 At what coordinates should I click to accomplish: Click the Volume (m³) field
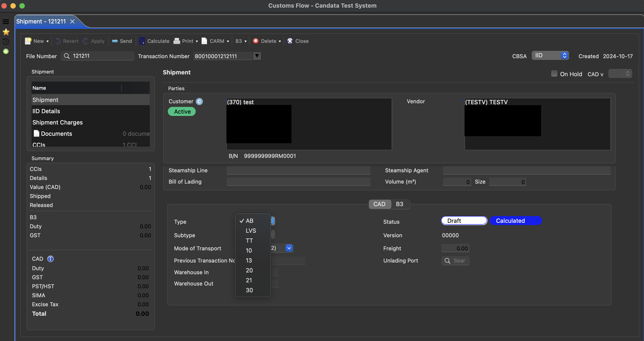pos(457,182)
